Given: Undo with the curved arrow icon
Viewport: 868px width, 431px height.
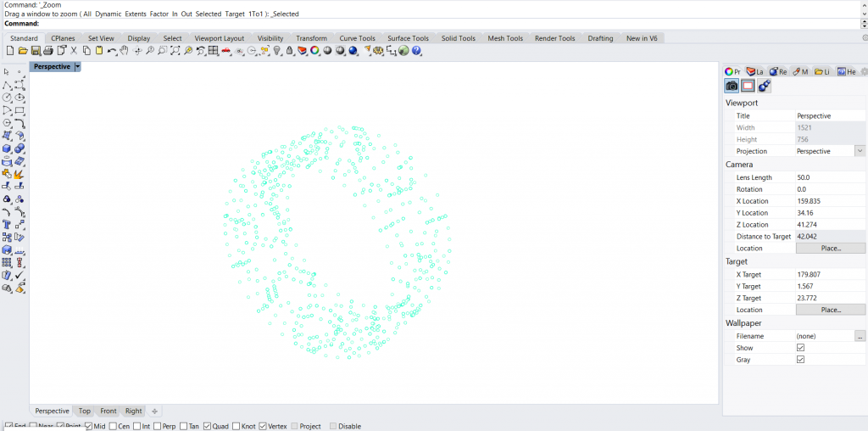Looking at the screenshot, I should point(112,50).
